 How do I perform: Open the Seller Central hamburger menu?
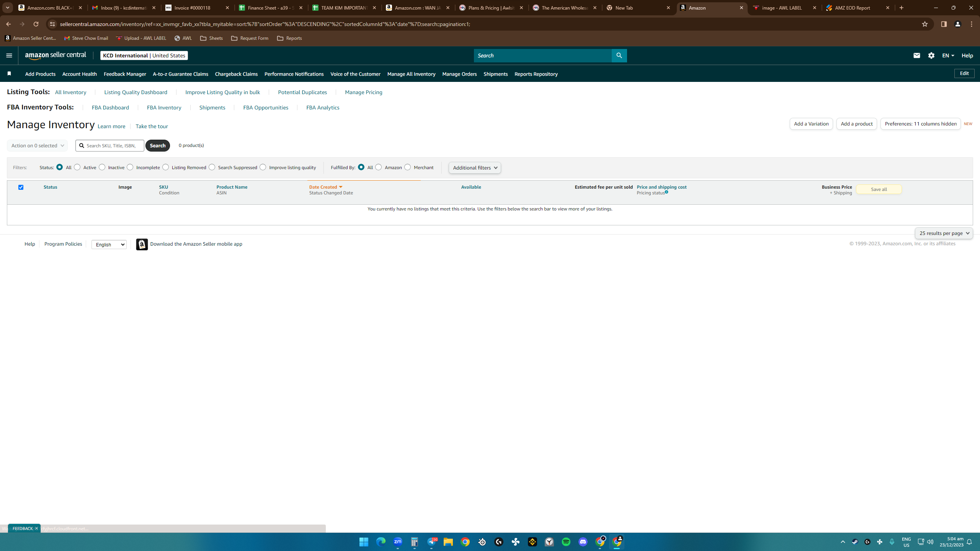9,55
